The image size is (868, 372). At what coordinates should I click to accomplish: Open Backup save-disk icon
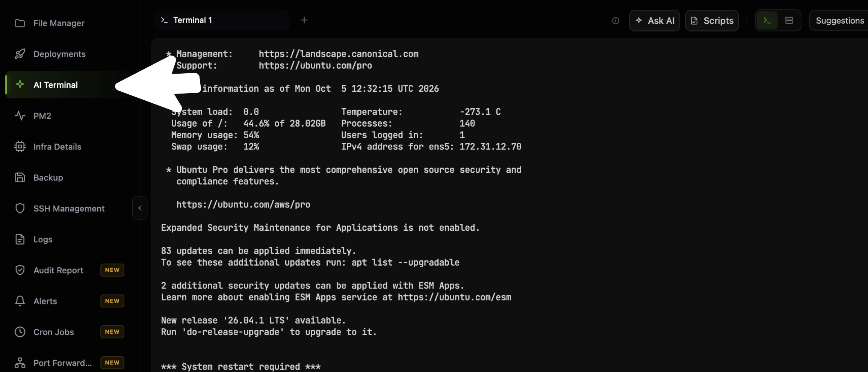coord(20,177)
